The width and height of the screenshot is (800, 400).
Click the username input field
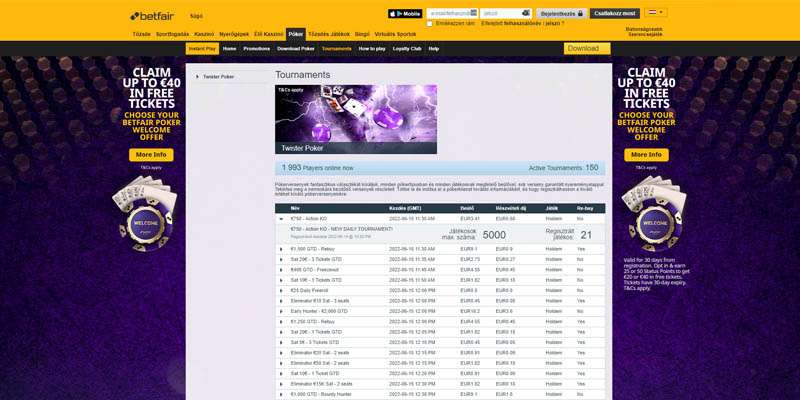tap(452, 13)
